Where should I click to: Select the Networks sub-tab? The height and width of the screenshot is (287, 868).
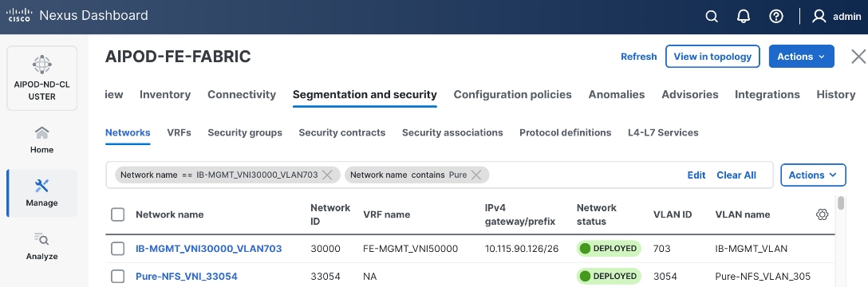(x=128, y=132)
